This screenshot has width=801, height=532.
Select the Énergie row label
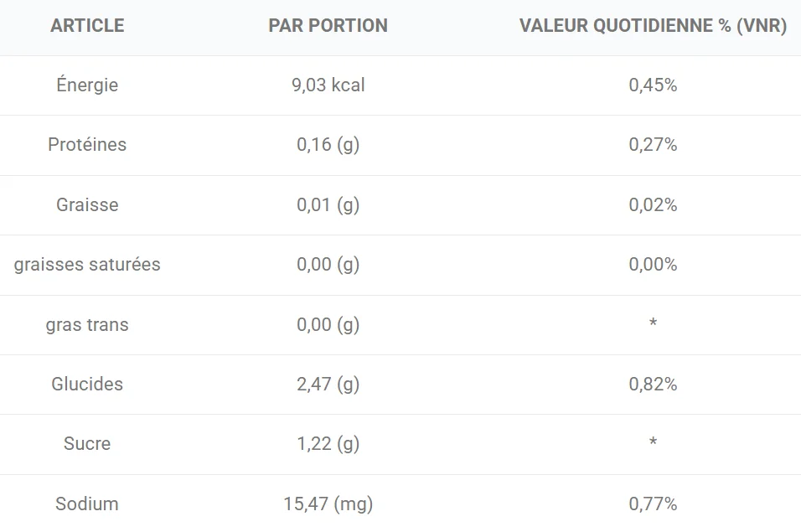[x=87, y=85]
